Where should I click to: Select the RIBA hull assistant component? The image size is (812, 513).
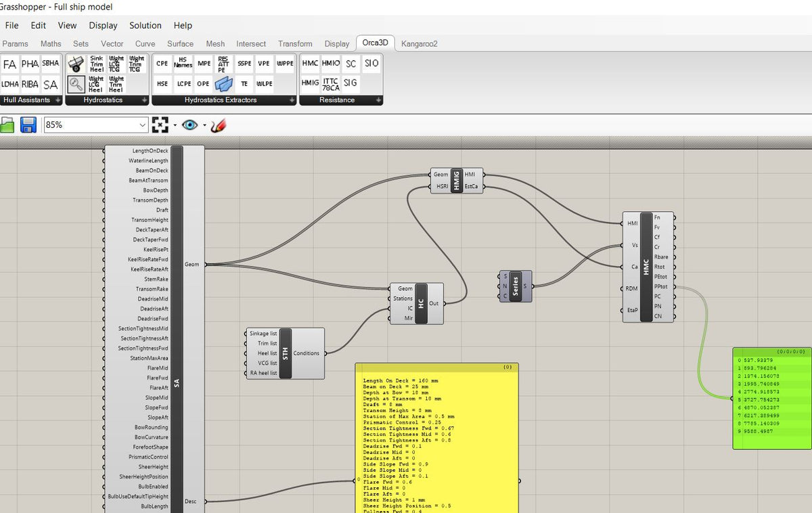[x=30, y=85]
